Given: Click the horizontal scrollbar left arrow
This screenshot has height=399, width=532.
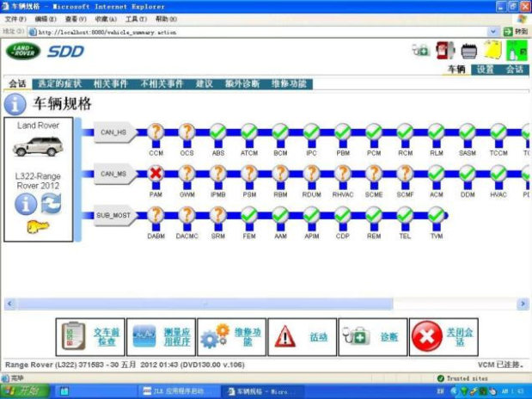Looking at the screenshot, I should coord(9,304).
